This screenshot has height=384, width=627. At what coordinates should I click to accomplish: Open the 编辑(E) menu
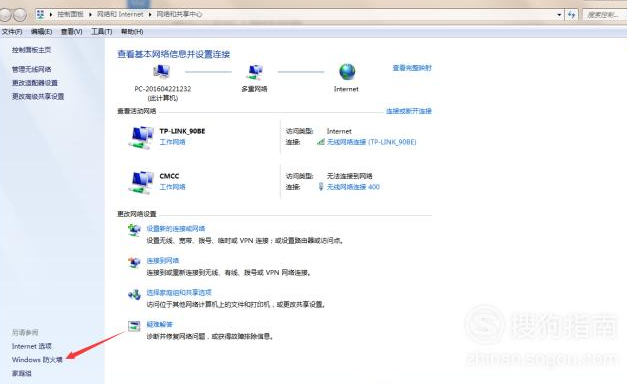(41, 32)
